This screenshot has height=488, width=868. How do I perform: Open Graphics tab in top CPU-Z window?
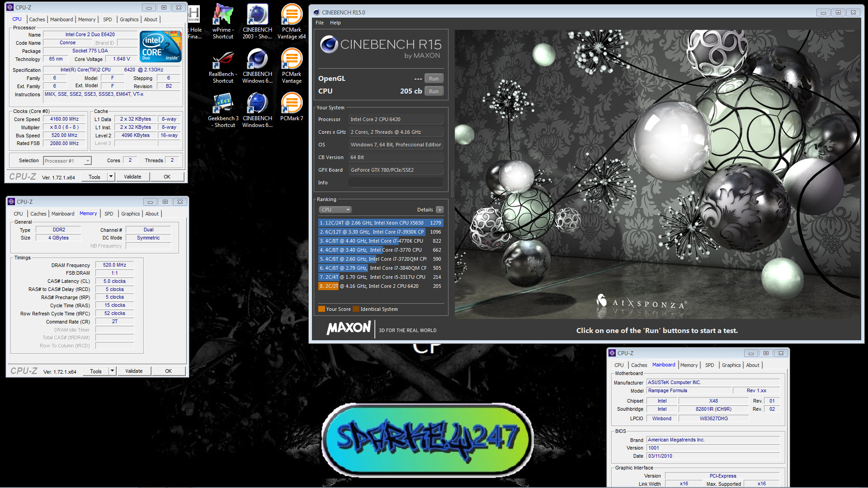tap(129, 19)
